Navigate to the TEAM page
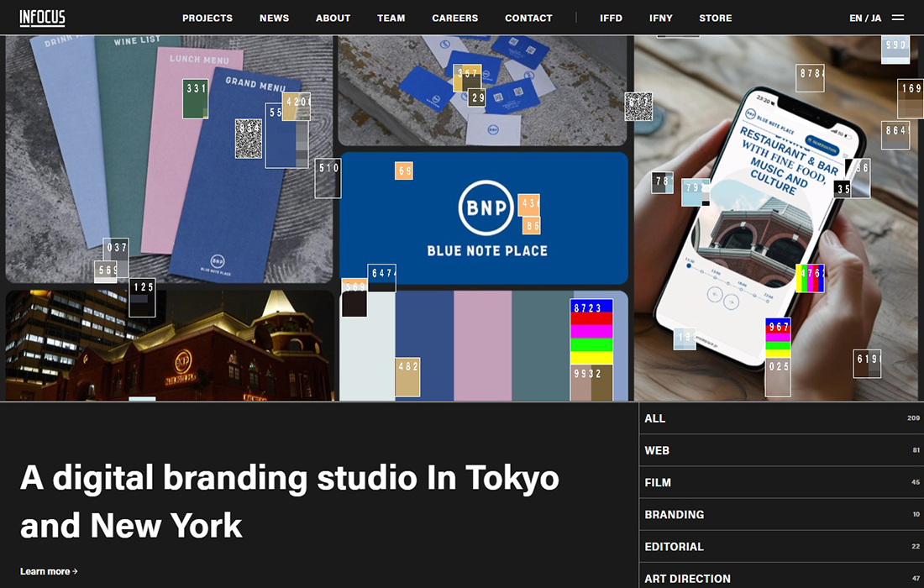This screenshot has height=588, width=924. 391,18
